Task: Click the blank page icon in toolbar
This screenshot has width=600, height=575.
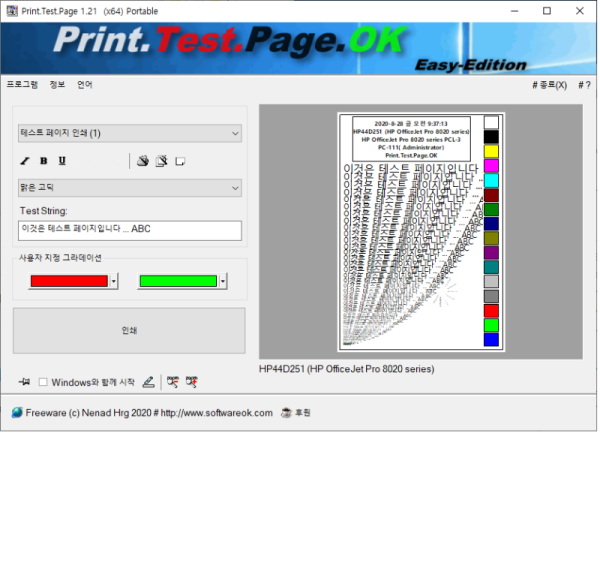Action: (180, 161)
